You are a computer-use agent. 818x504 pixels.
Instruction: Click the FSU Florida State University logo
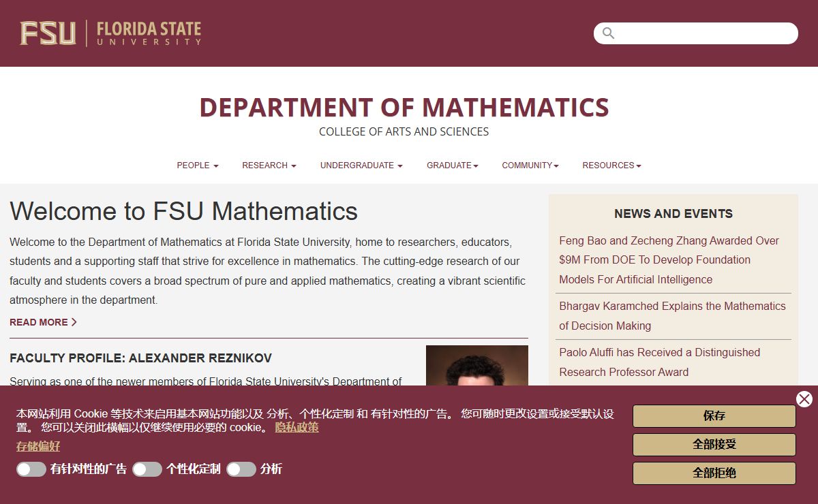click(110, 33)
